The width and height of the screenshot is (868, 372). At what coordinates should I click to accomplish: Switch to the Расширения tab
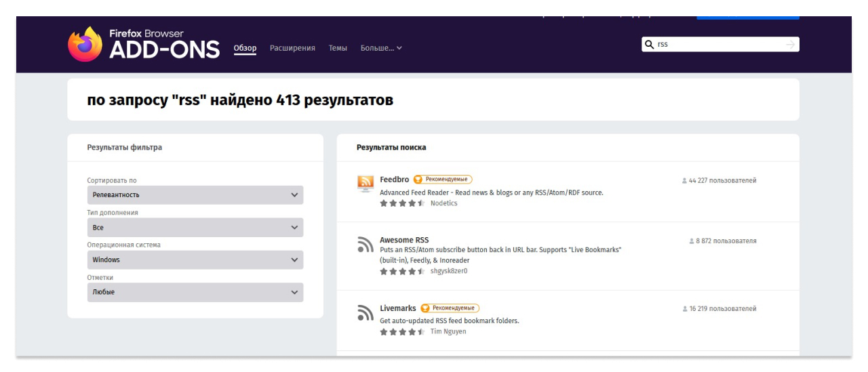tap(292, 48)
